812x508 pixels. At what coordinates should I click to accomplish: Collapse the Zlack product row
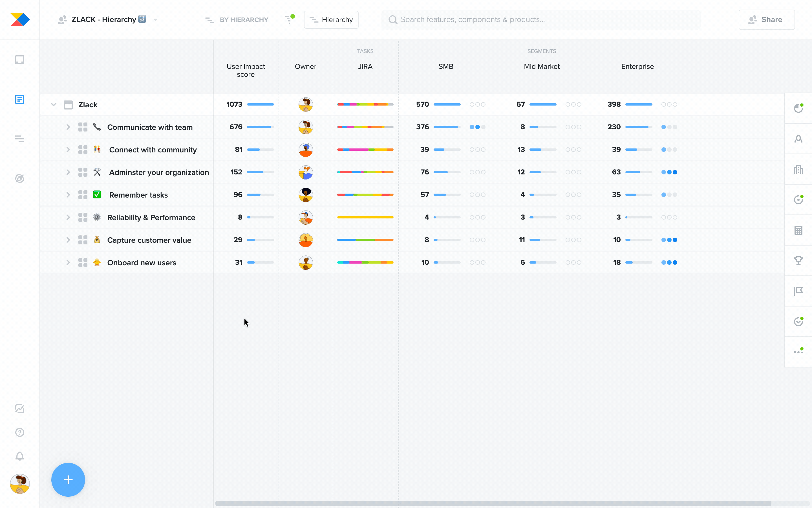click(53, 104)
